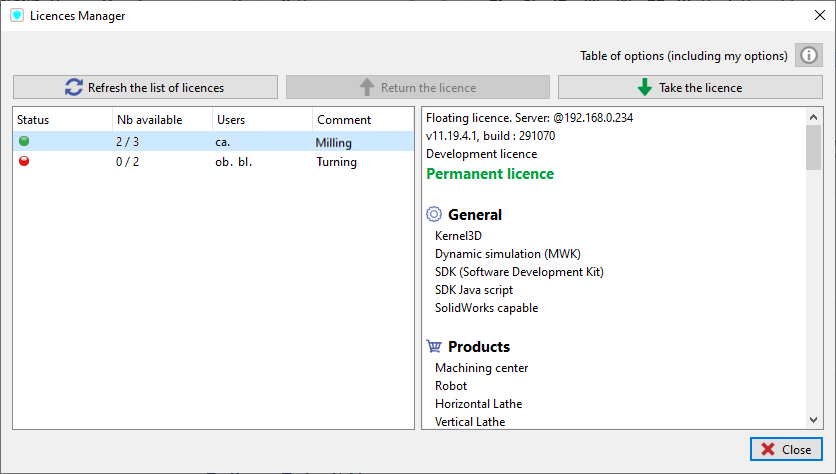The image size is (836, 474).
Task: Click the Comment column header
Action: coord(360,120)
